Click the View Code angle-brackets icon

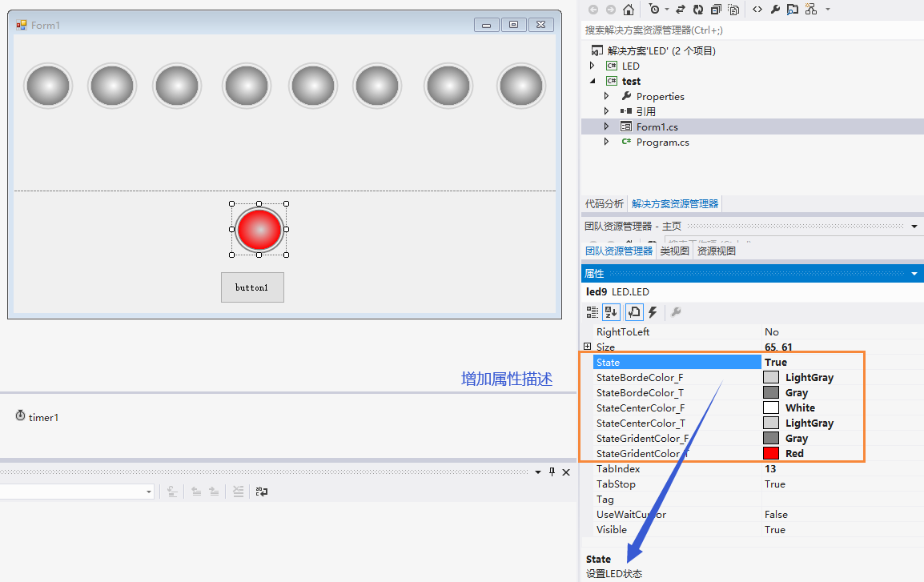click(x=757, y=10)
